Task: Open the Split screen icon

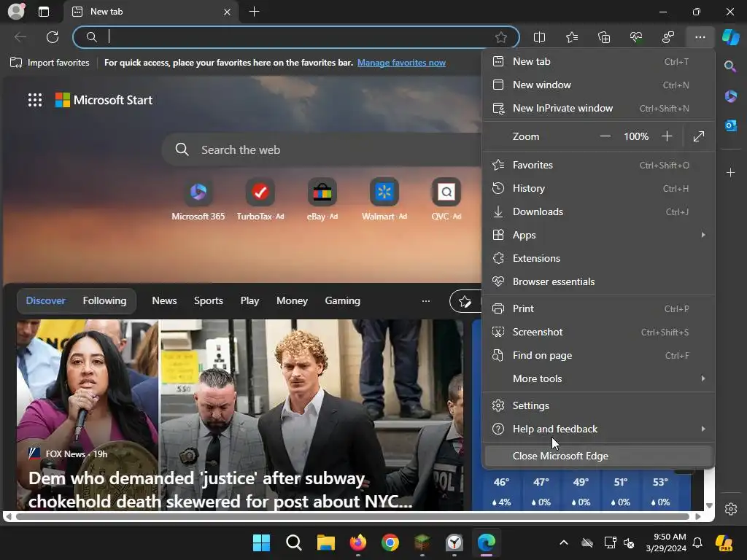Action: [x=539, y=37]
